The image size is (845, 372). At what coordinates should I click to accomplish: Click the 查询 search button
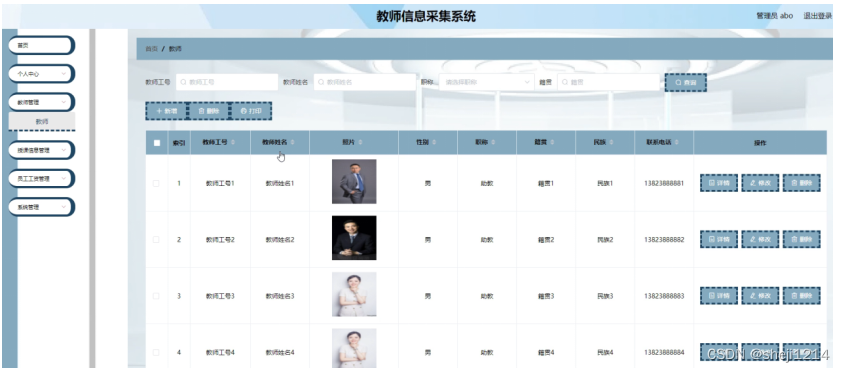[x=685, y=82]
